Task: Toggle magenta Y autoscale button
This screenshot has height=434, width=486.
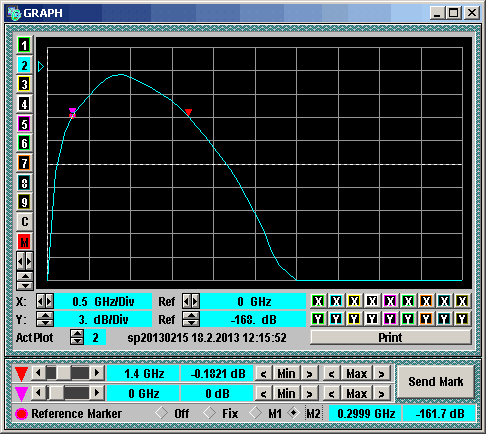Action: click(x=390, y=319)
